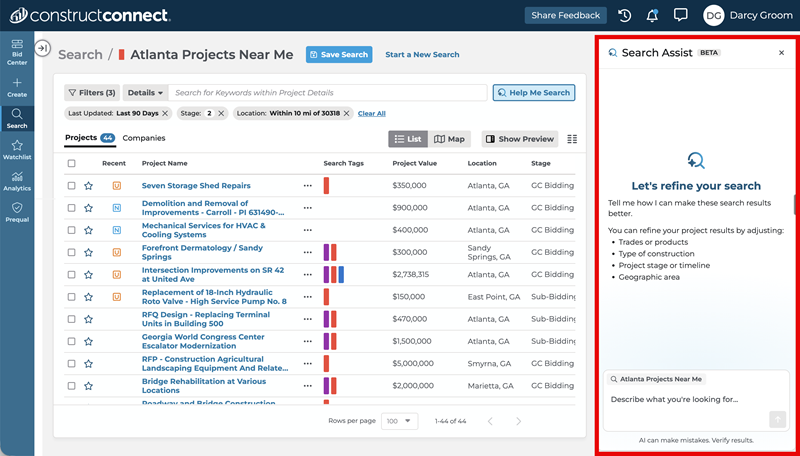Switch to the Projects tab
800x456 pixels.
[90, 138]
